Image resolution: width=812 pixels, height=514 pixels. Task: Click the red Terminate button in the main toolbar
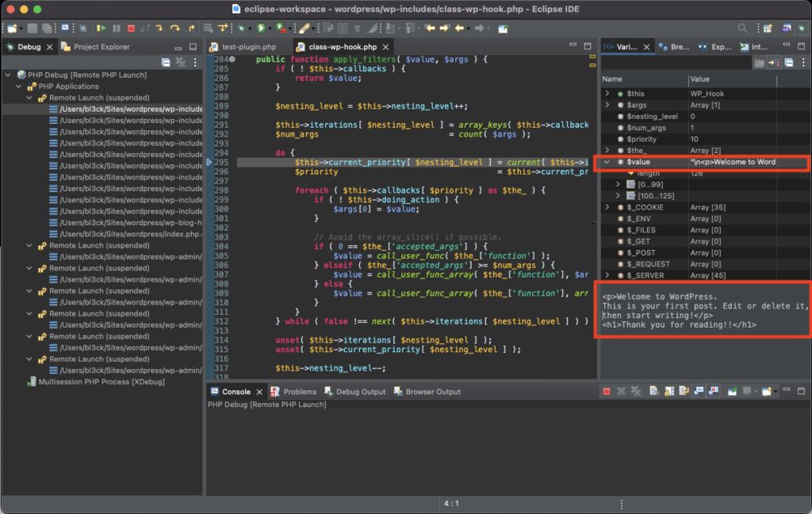pyautogui.click(x=131, y=28)
